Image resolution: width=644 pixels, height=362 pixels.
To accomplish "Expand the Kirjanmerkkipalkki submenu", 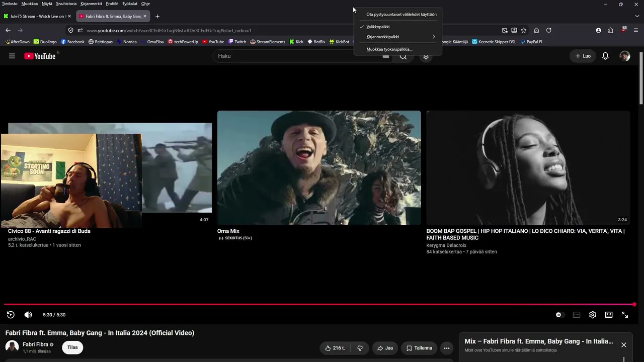I will 398,37.
